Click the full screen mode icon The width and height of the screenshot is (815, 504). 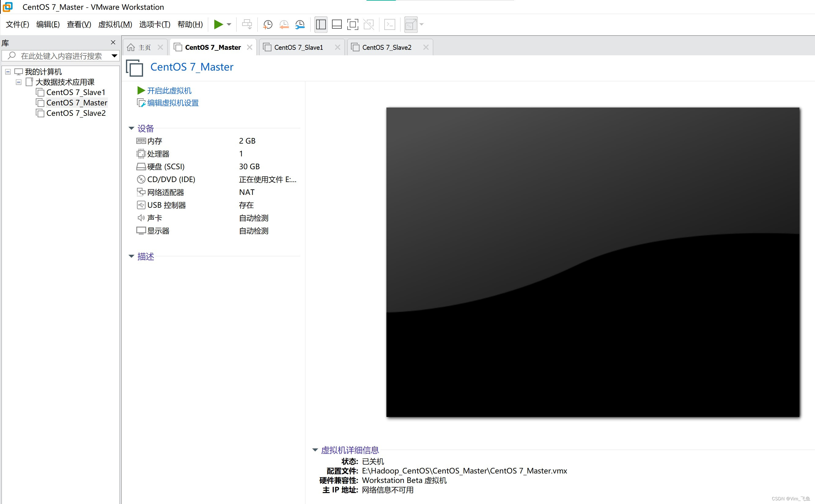coord(352,24)
